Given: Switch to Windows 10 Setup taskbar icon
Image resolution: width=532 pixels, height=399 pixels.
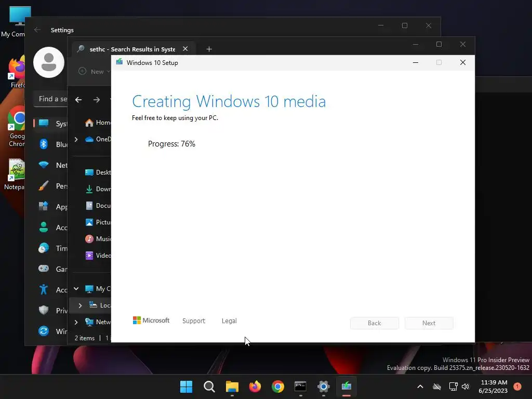Looking at the screenshot, I should click(347, 387).
